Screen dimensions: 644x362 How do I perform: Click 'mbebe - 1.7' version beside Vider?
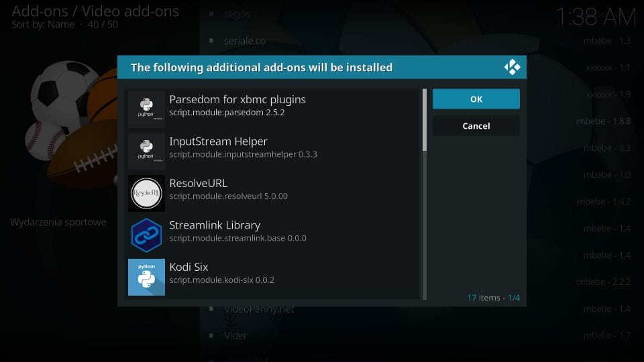click(x=607, y=336)
